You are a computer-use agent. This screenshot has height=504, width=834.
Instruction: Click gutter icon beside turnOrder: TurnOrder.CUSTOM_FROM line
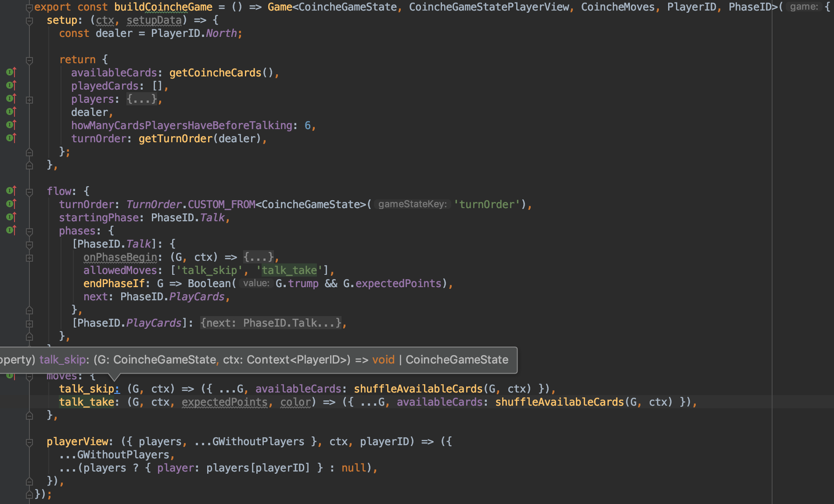(11, 204)
